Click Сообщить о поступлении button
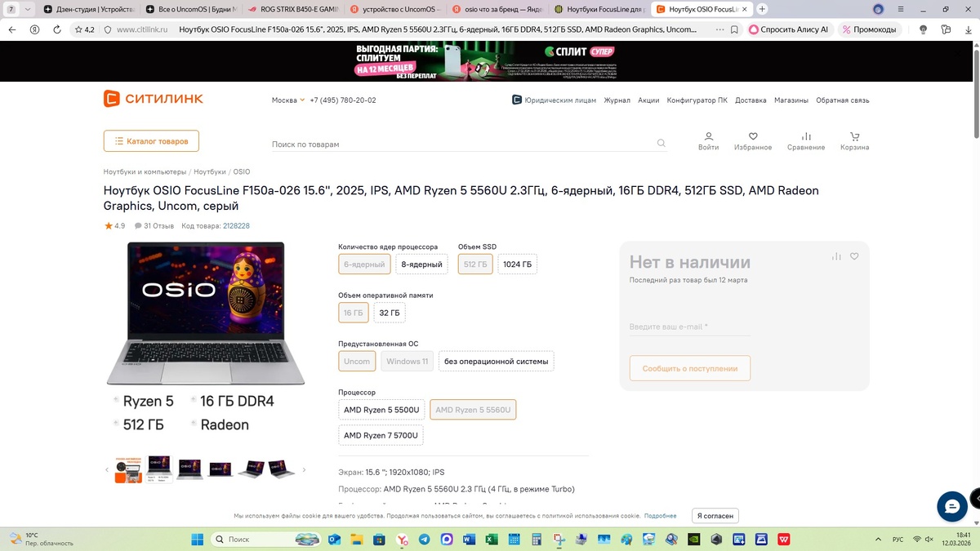Viewport: 980px width, 551px height. (690, 368)
